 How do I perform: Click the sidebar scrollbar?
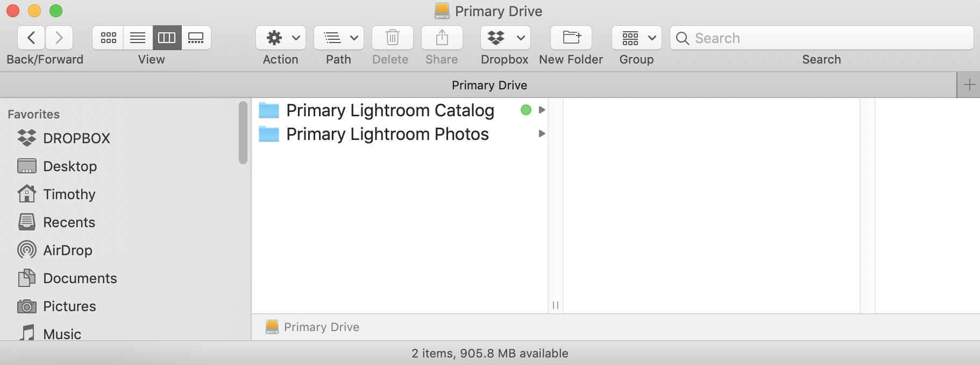243,132
